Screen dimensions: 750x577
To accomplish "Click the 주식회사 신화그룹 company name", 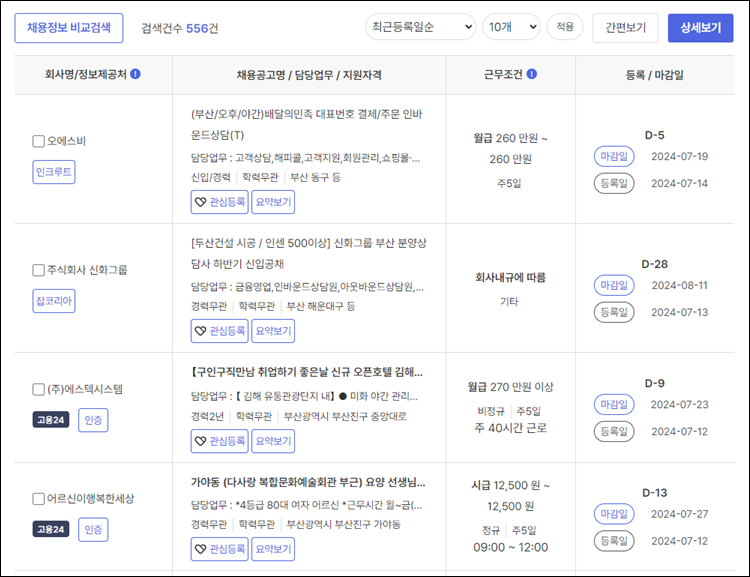I will [87, 270].
